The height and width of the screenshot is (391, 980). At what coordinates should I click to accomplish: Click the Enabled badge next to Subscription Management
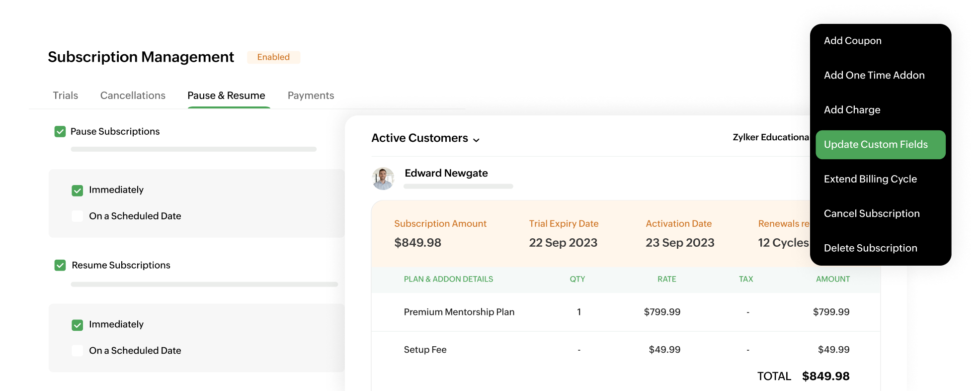point(273,57)
